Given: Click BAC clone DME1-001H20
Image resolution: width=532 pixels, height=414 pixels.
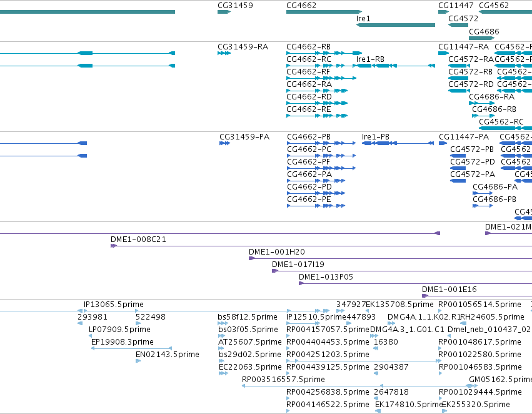Looking at the screenshot, I should (277, 253).
